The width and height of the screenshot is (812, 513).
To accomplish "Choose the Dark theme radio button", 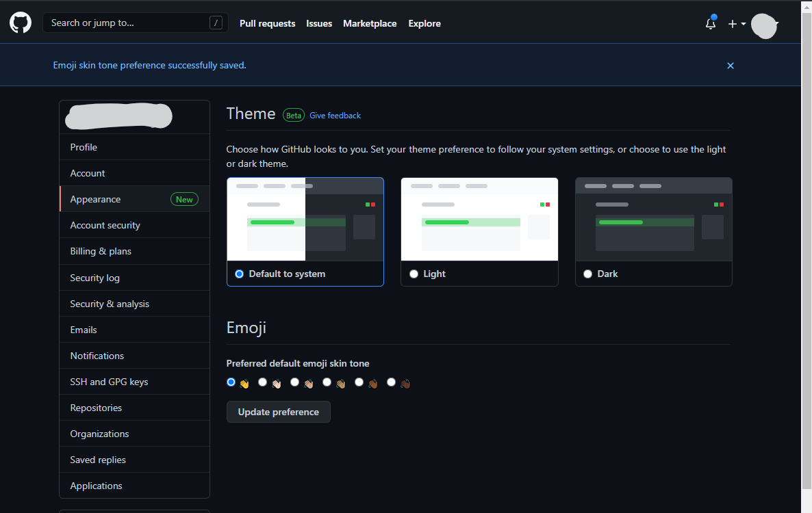I will [x=587, y=274].
